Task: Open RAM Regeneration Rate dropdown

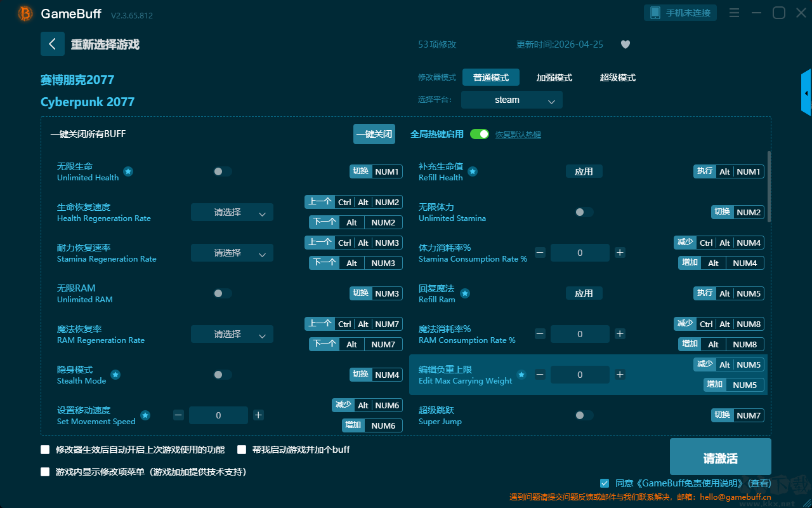Action: (232, 334)
